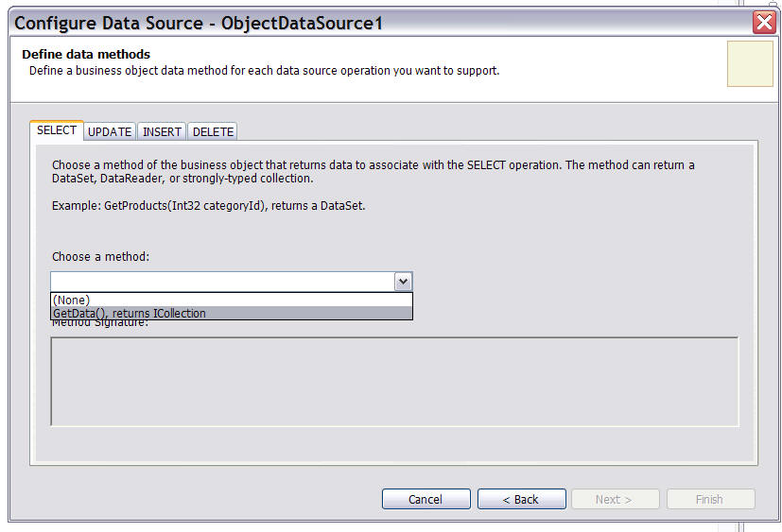
Task: Close the Configure Data Source dialog
Action: [764, 23]
